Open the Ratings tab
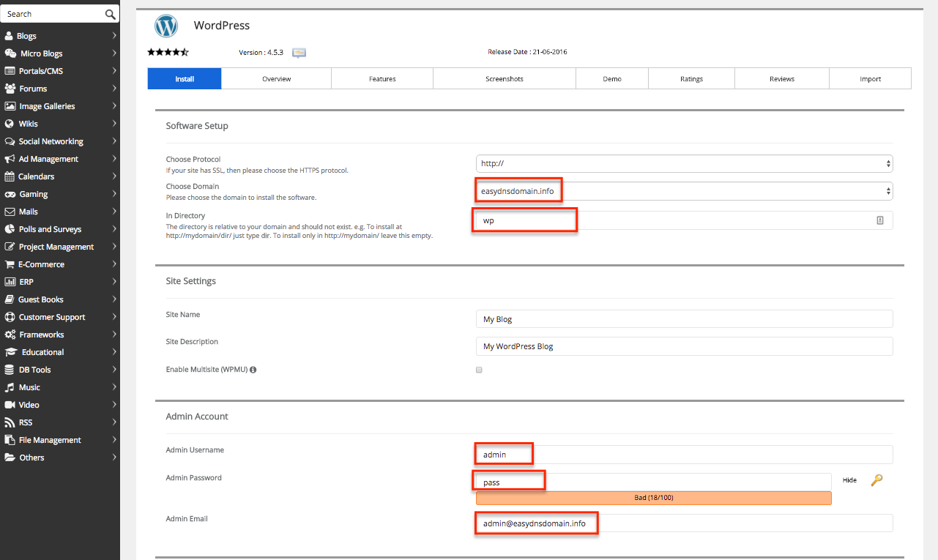The width and height of the screenshot is (938, 560). tap(691, 78)
